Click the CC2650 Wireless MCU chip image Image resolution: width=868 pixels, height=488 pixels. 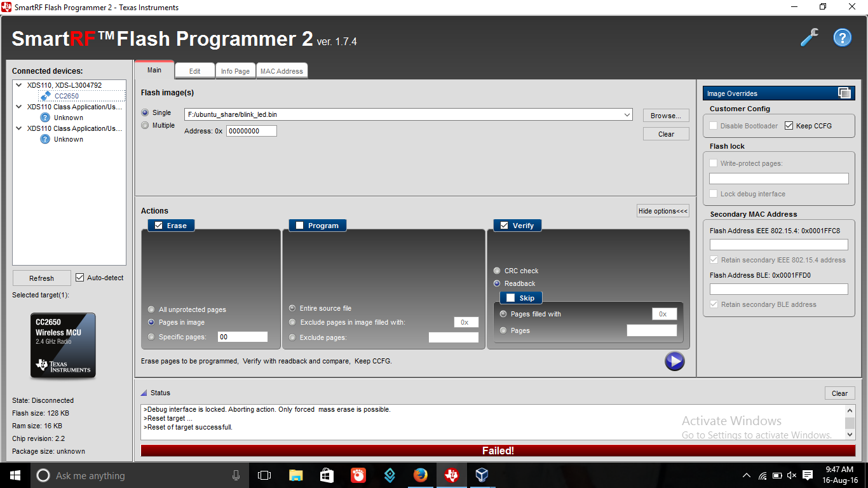click(64, 345)
